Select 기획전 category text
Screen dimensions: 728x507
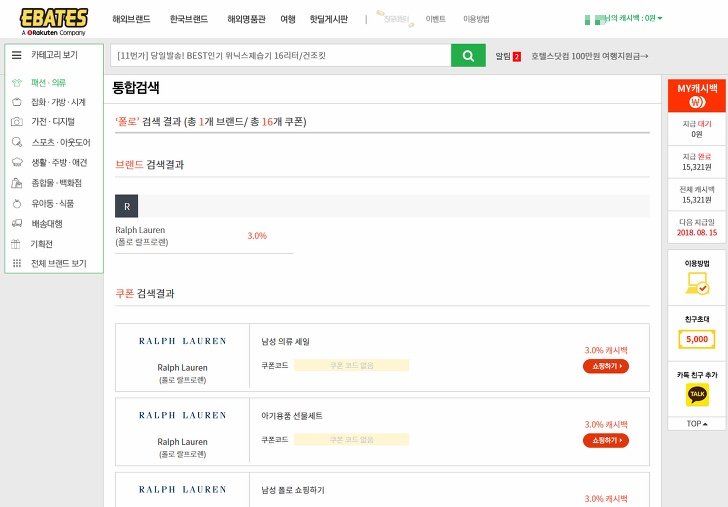coord(42,244)
